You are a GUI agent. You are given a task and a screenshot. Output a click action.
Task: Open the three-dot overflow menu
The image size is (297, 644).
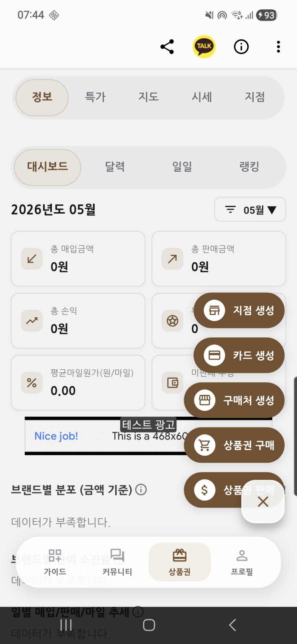(278, 47)
